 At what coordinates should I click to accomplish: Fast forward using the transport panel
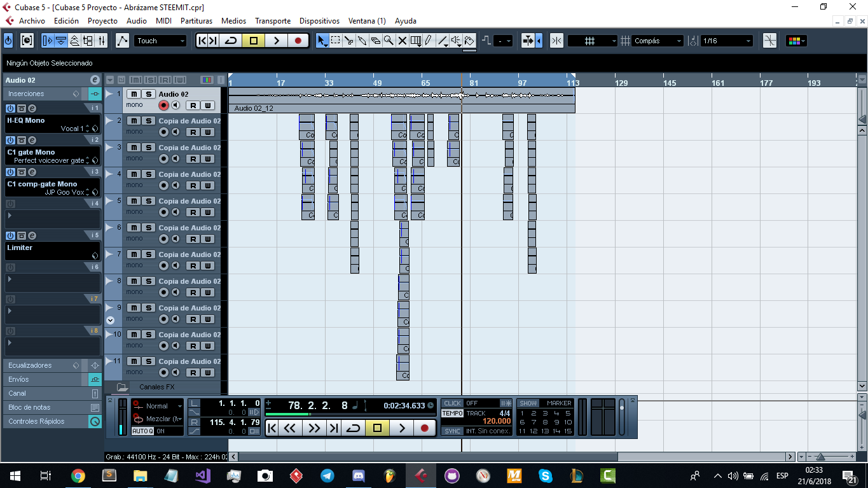(314, 428)
